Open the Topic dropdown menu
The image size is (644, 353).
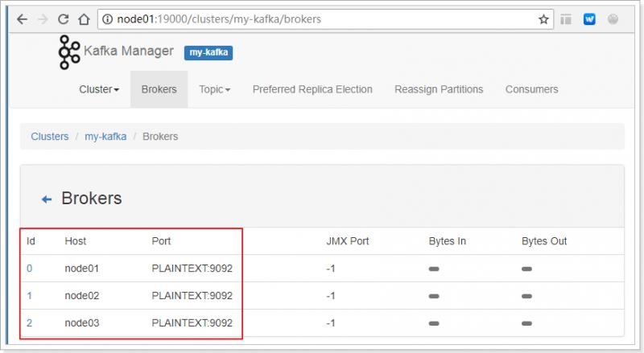[214, 89]
